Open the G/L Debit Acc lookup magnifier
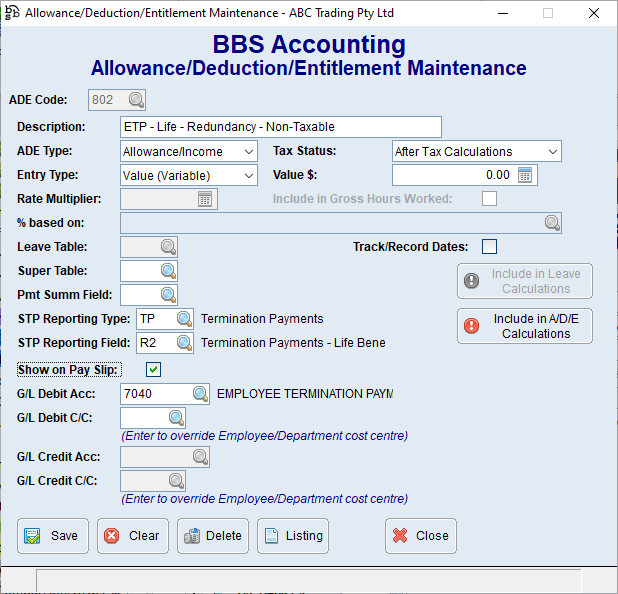The width and height of the screenshot is (618, 594). (x=200, y=394)
